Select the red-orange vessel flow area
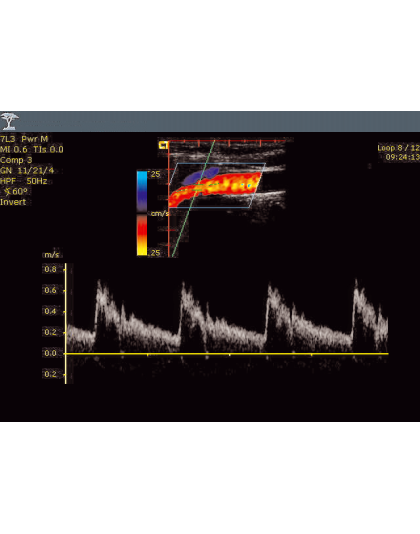 click(216, 189)
